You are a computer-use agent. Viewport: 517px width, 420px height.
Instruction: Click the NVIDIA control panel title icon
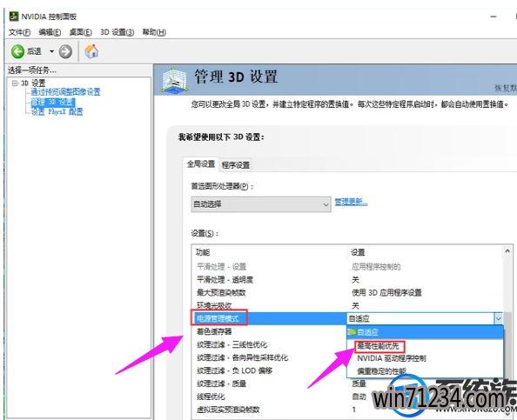point(14,17)
